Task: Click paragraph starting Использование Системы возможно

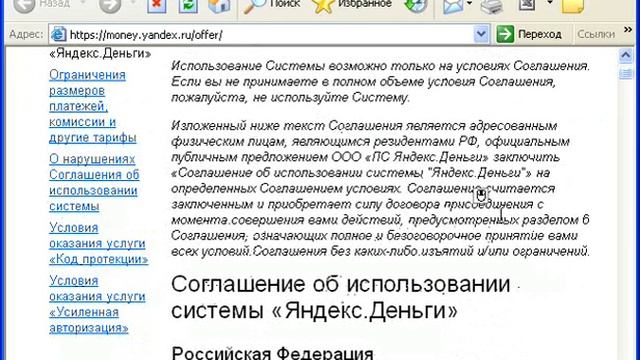Action: [380, 82]
